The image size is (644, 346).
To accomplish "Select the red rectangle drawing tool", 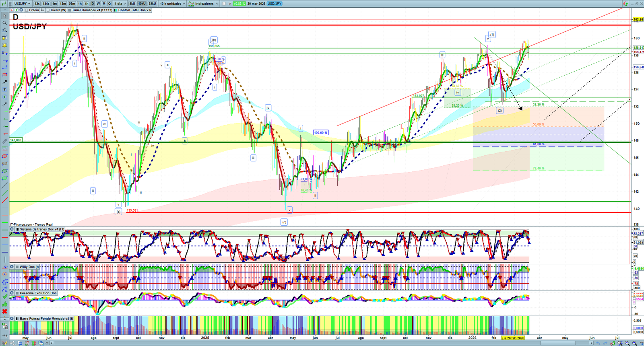I will [5, 75].
